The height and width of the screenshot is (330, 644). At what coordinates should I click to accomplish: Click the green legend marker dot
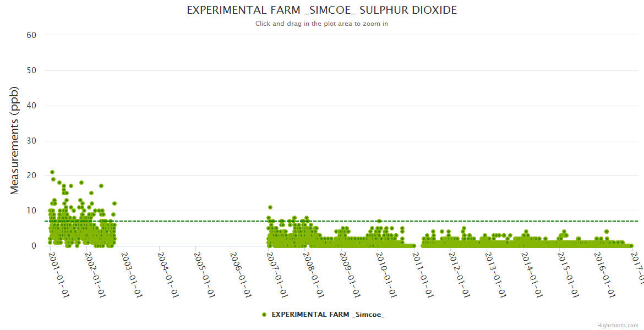264,315
